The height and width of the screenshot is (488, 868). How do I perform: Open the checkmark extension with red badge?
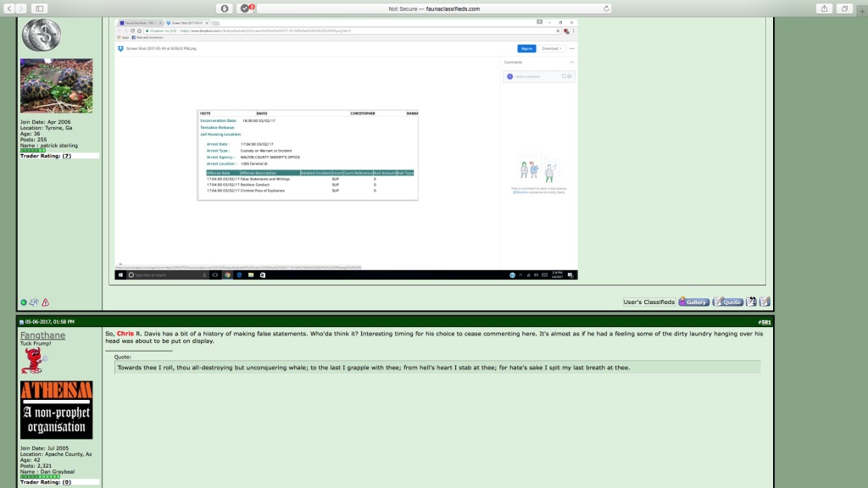(246, 8)
